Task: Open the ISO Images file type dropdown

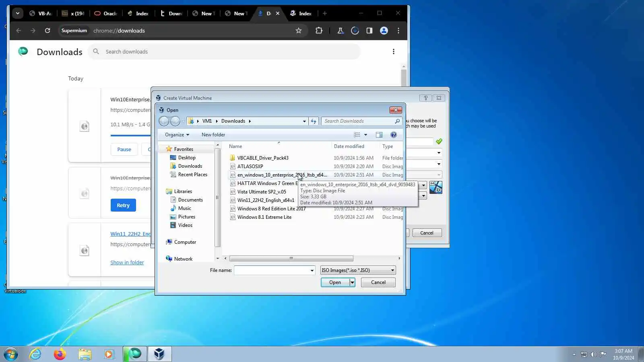Action: 358,270
